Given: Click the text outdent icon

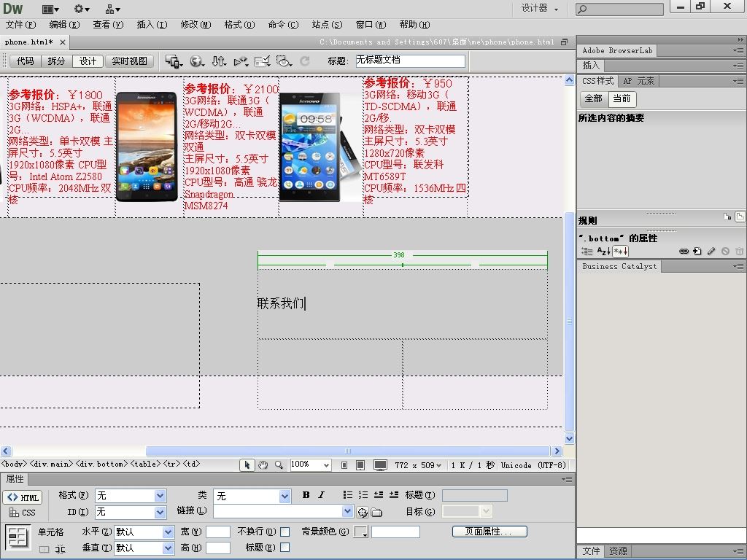Looking at the screenshot, I should pos(379,495).
